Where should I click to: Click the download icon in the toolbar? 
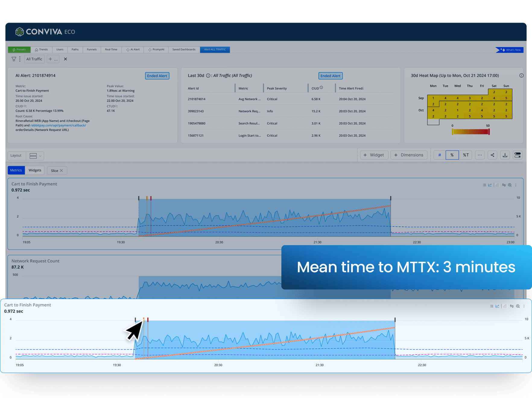pos(505,155)
